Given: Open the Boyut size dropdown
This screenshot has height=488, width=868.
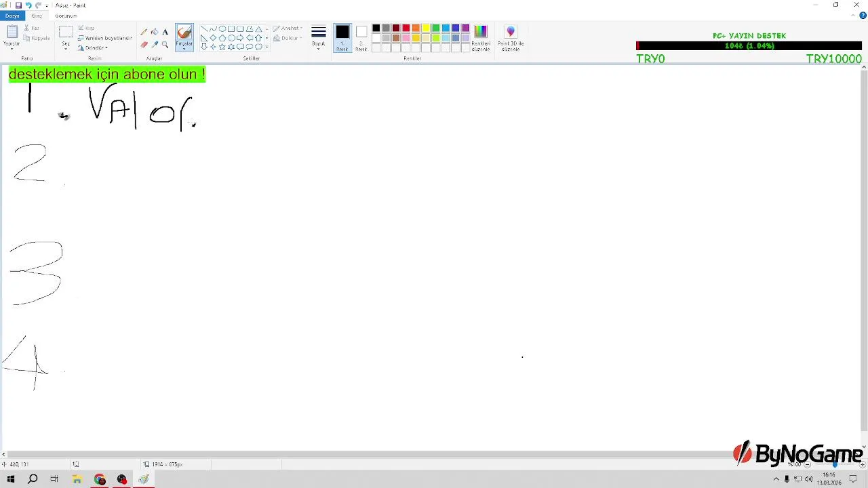Looking at the screenshot, I should (319, 38).
